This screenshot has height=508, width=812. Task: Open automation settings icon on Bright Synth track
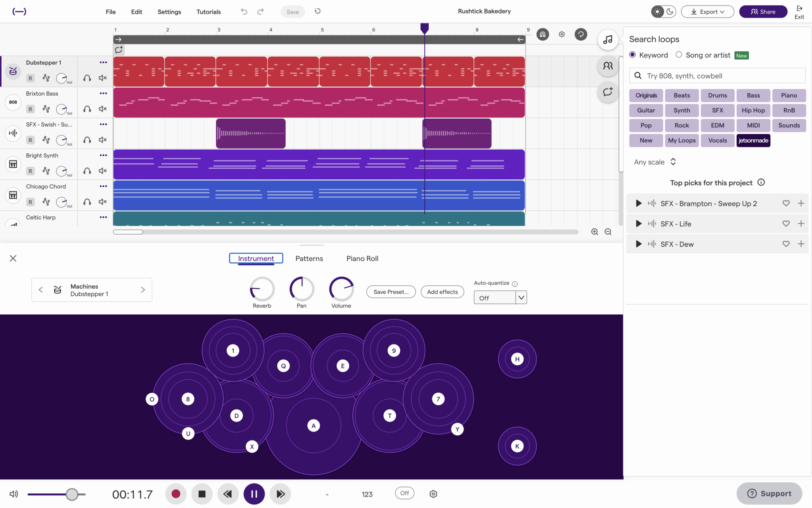pyautogui.click(x=46, y=171)
